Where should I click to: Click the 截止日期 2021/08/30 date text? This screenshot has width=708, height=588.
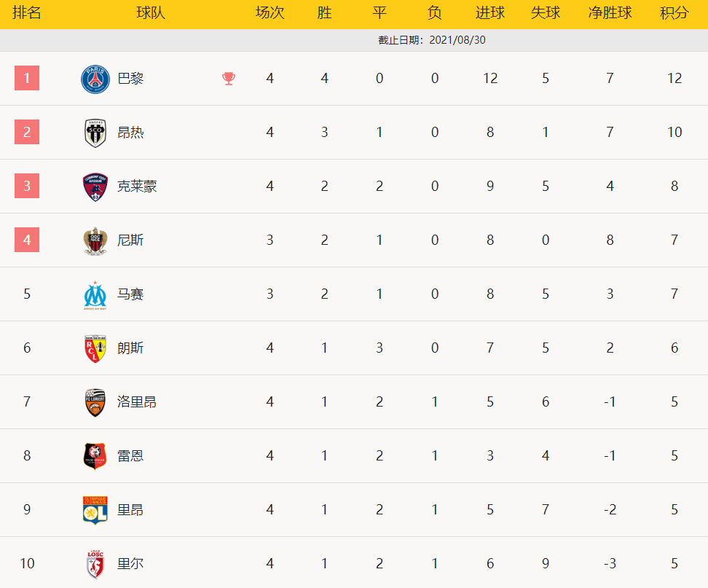(431, 40)
